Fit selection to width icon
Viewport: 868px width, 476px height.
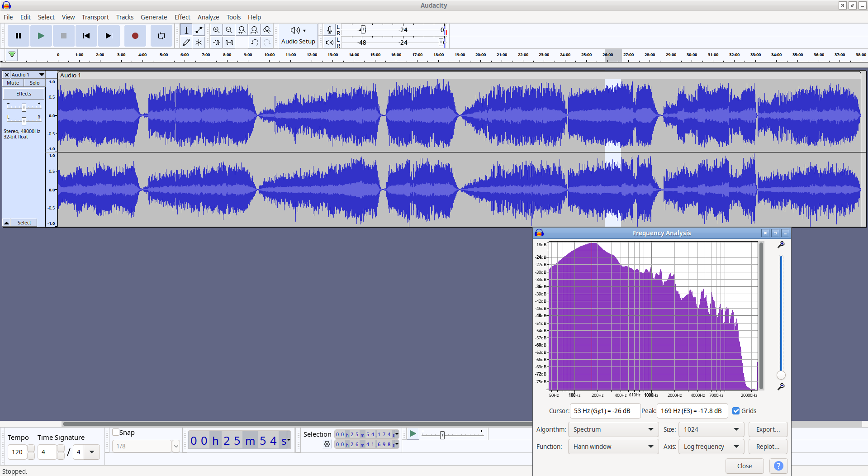pos(242,30)
